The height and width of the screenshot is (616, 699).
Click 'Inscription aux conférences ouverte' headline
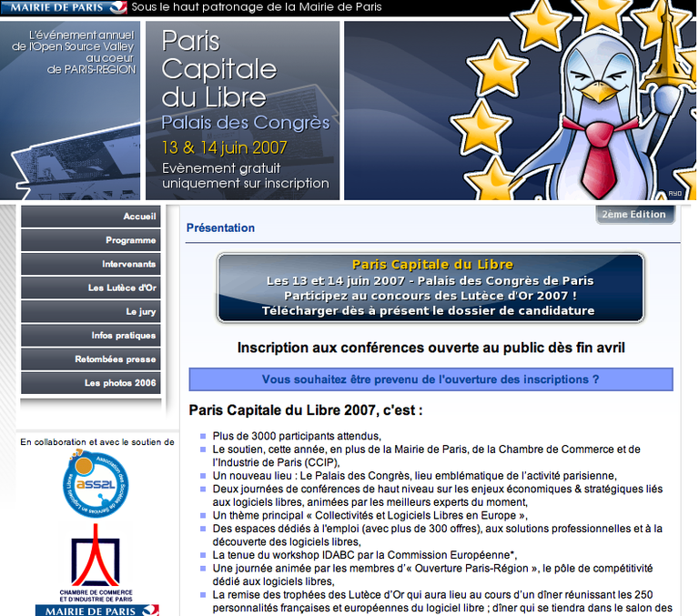[431, 348]
